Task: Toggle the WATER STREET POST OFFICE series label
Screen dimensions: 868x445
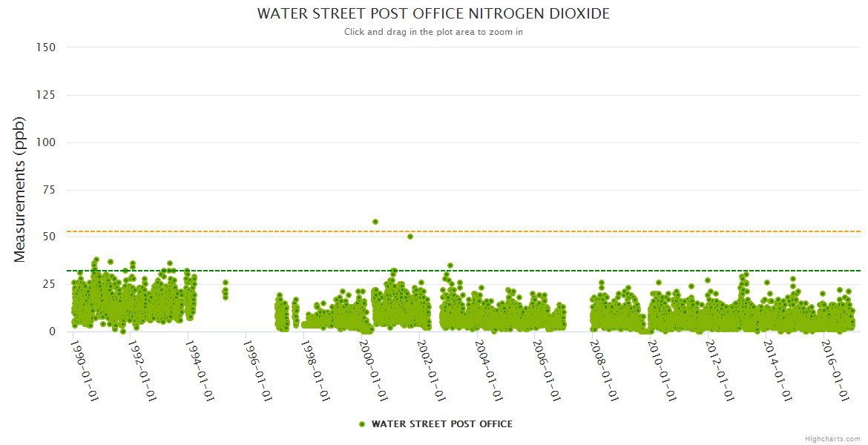Action: tap(441, 424)
